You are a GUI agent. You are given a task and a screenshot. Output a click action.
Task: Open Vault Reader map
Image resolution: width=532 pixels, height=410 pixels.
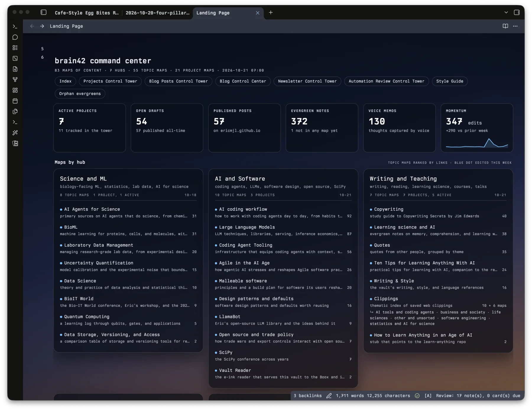click(x=235, y=370)
